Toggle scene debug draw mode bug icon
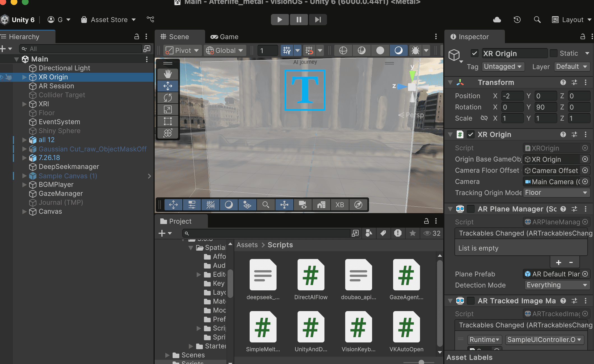This screenshot has height=364, width=594. pos(415,50)
